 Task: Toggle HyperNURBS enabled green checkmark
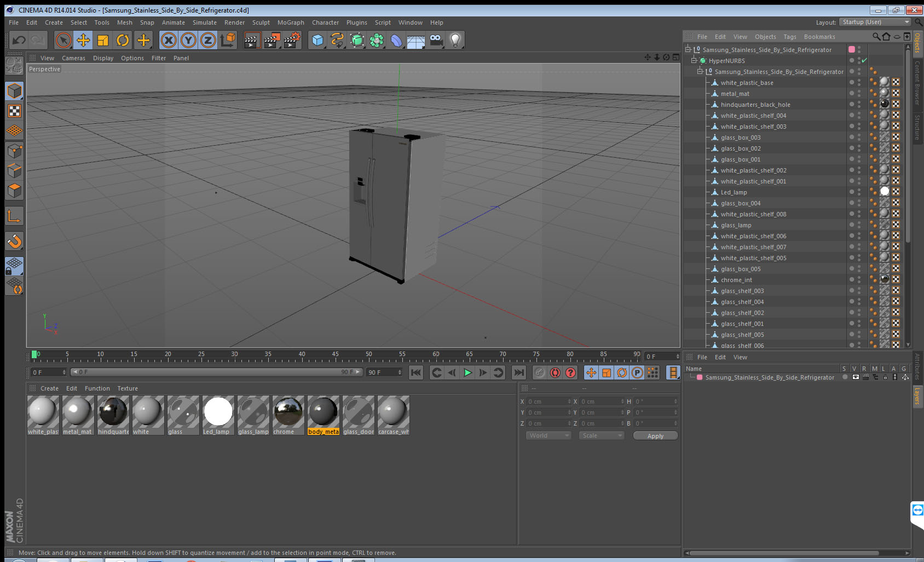tap(864, 60)
